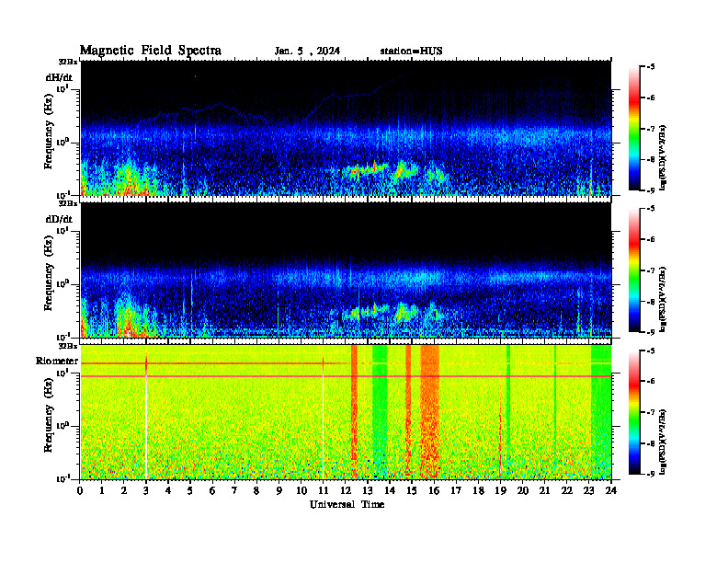Click the "Magnetic Field Spectra" title
Screen dimensions: 728x563
pos(151,51)
